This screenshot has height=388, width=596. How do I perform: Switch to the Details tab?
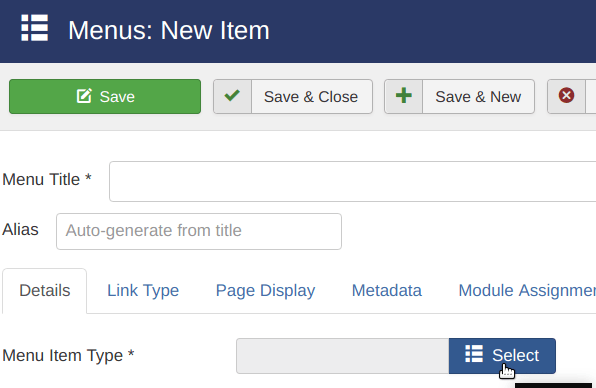(45, 291)
